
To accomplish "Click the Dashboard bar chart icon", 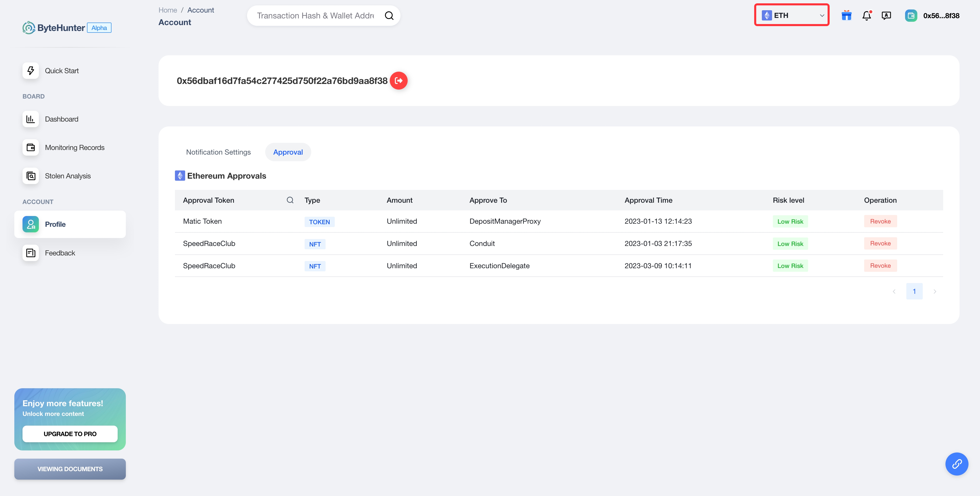I will pos(30,119).
